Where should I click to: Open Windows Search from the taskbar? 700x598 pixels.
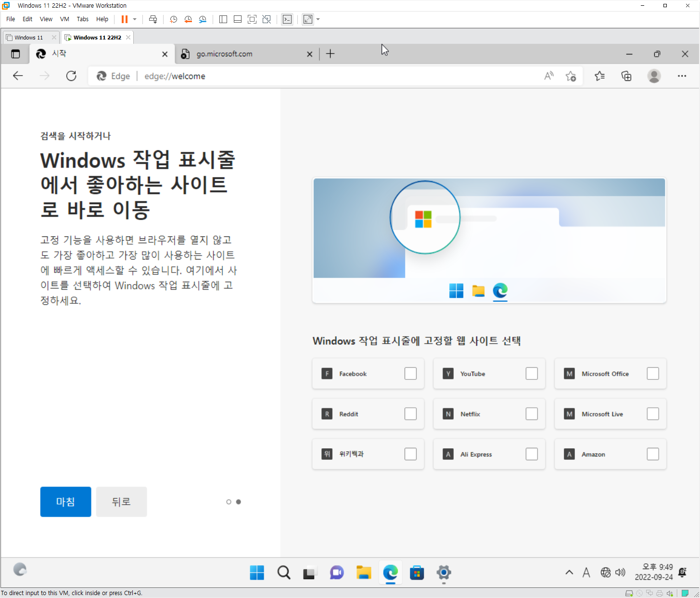point(284,572)
